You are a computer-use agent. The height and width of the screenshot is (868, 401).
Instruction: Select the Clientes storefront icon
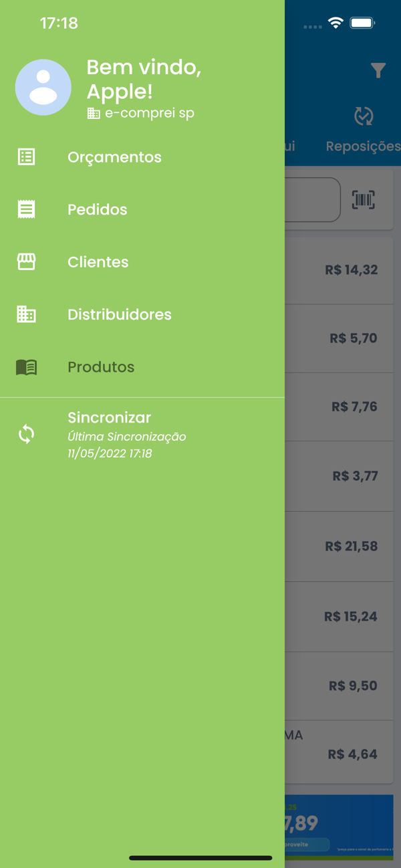tap(26, 262)
